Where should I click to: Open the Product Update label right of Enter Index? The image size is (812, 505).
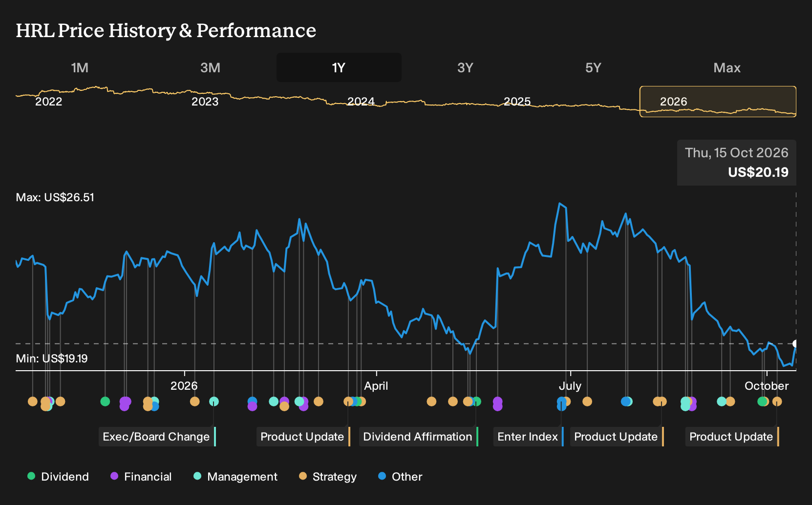coord(617,437)
